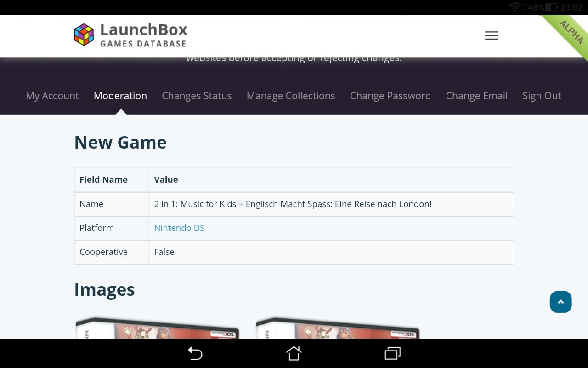Open the Change Password tab
Viewport: 588px width, 368px height.
390,96
